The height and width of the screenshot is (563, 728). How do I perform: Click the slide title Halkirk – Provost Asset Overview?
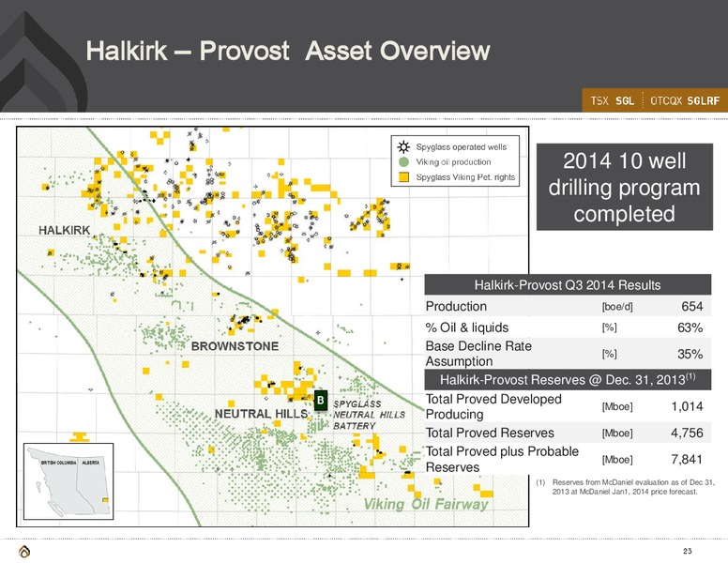click(288, 51)
